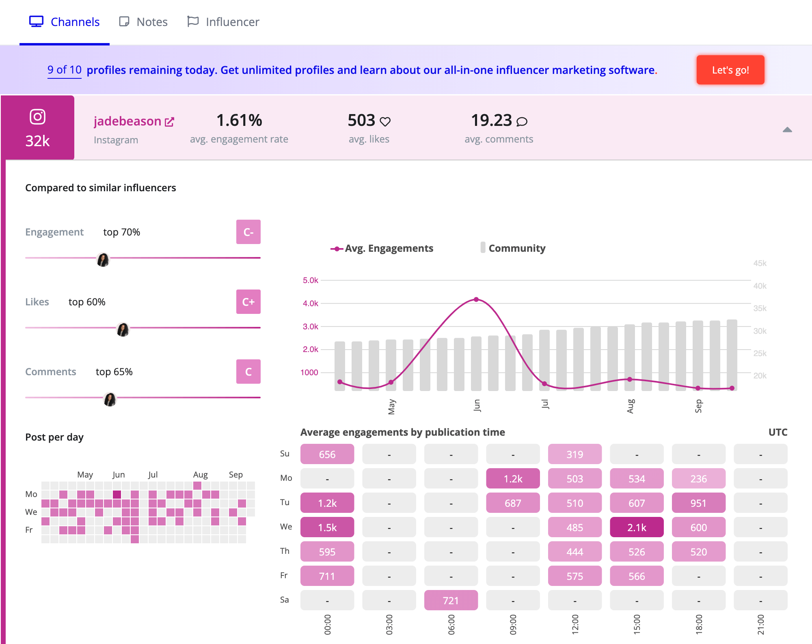Click the June peak chart point
This screenshot has width=812, height=644.
click(476, 300)
